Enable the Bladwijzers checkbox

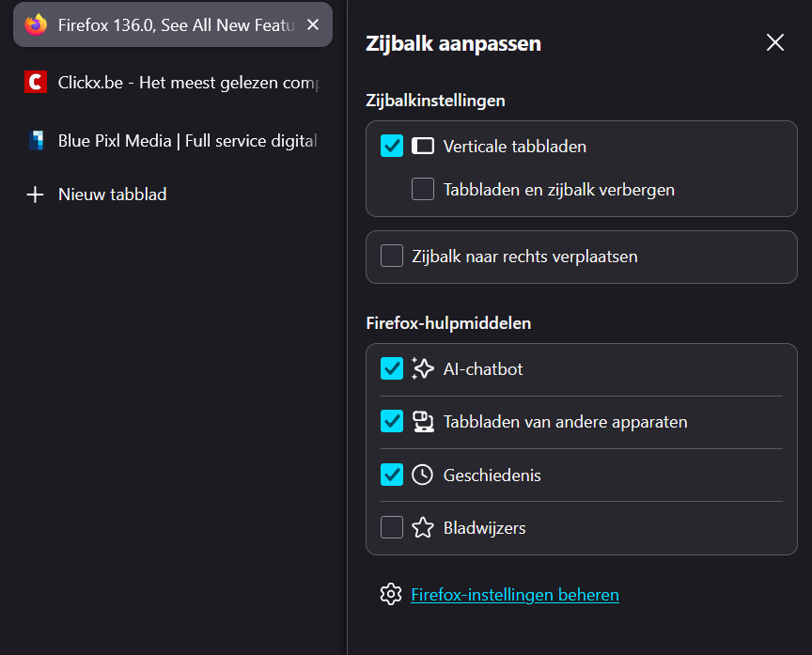[x=392, y=527]
